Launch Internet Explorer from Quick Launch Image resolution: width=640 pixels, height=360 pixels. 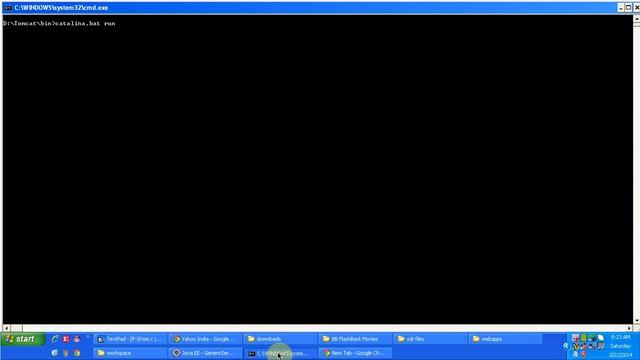tap(55, 339)
